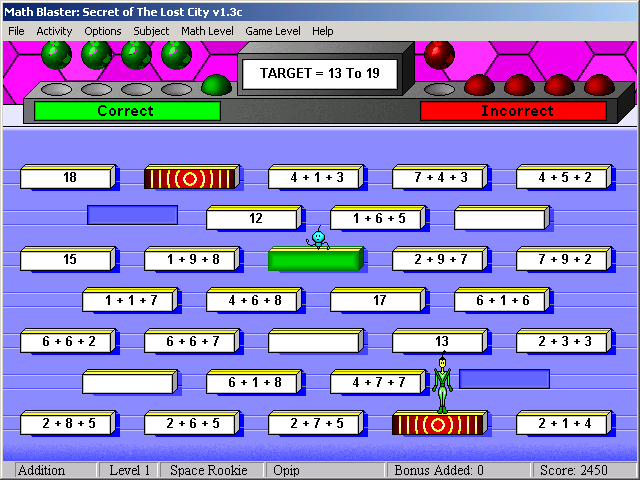Click the green ball beside the target display
Screen dimensions: 640x480
(215, 85)
